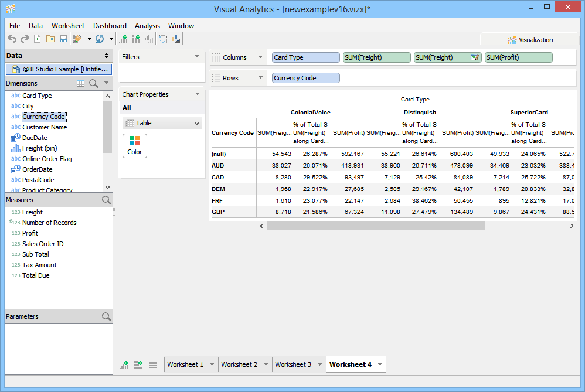This screenshot has width=585, height=392.
Task: Click the search icon in Measures panel
Action: point(106,200)
